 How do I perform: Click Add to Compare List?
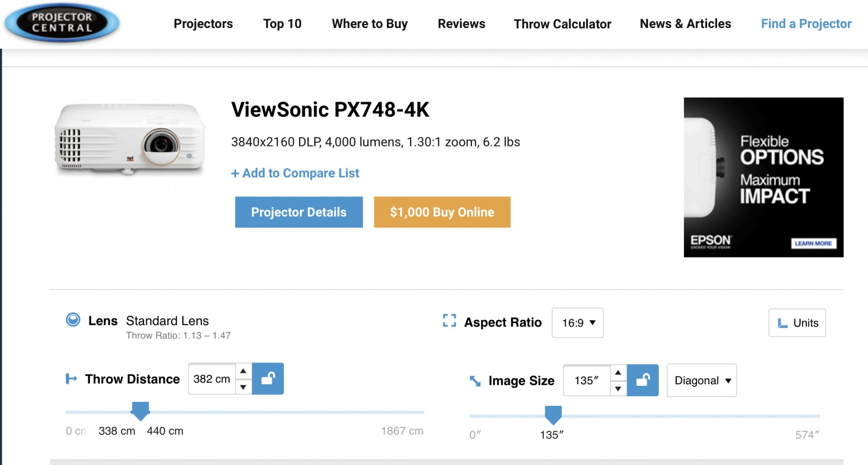(295, 173)
